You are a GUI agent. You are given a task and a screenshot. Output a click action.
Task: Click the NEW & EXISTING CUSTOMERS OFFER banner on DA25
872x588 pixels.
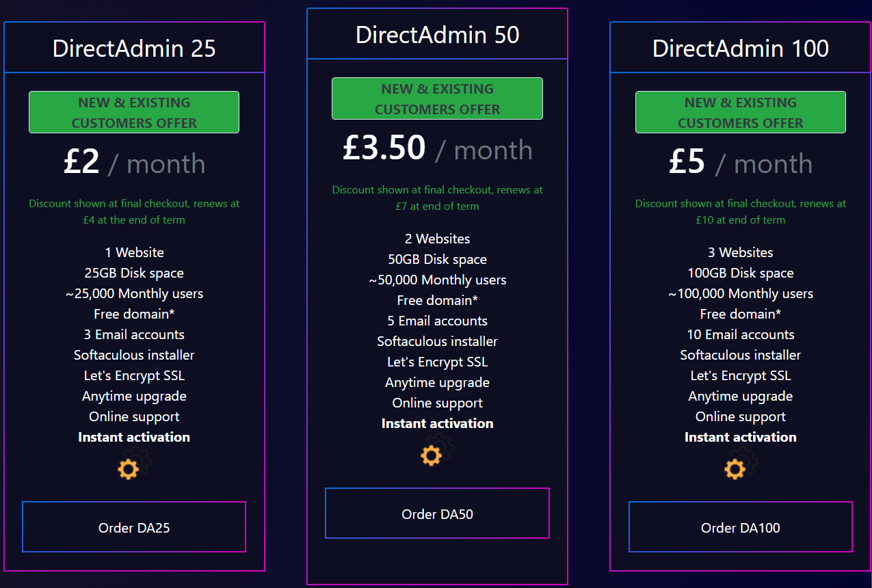pyautogui.click(x=134, y=112)
